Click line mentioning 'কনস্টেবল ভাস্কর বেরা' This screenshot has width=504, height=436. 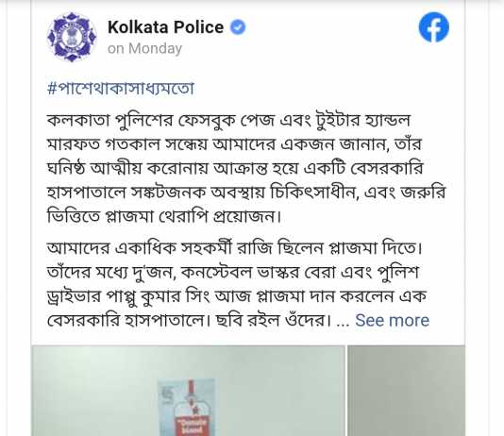point(233,273)
